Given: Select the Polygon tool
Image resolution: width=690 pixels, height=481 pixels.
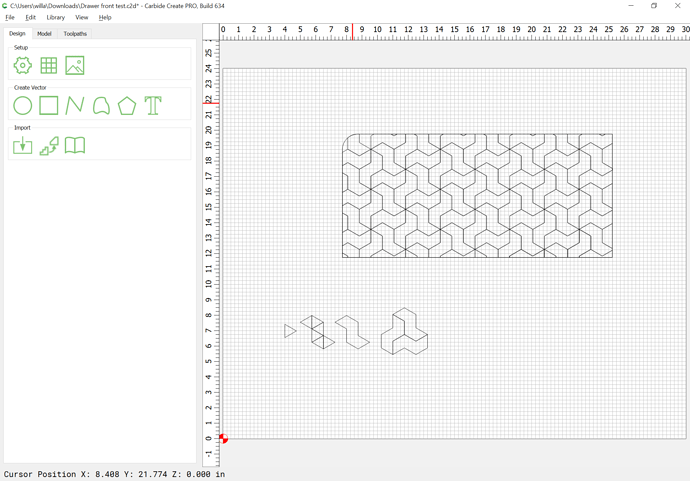Looking at the screenshot, I should tap(127, 106).
